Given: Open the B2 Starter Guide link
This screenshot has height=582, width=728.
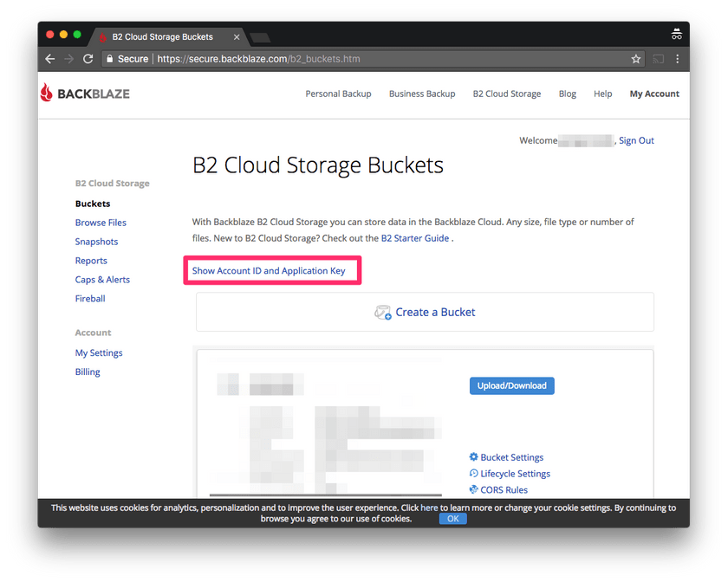Looking at the screenshot, I should (415, 238).
